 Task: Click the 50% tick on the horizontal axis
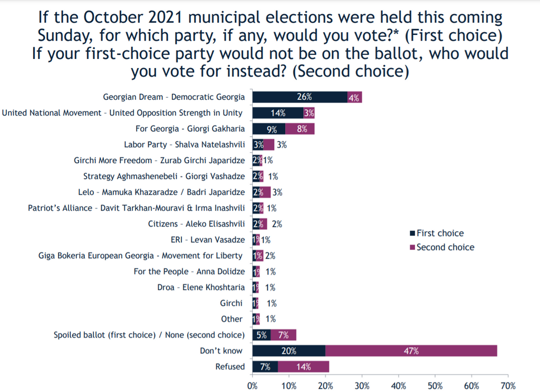435,385
